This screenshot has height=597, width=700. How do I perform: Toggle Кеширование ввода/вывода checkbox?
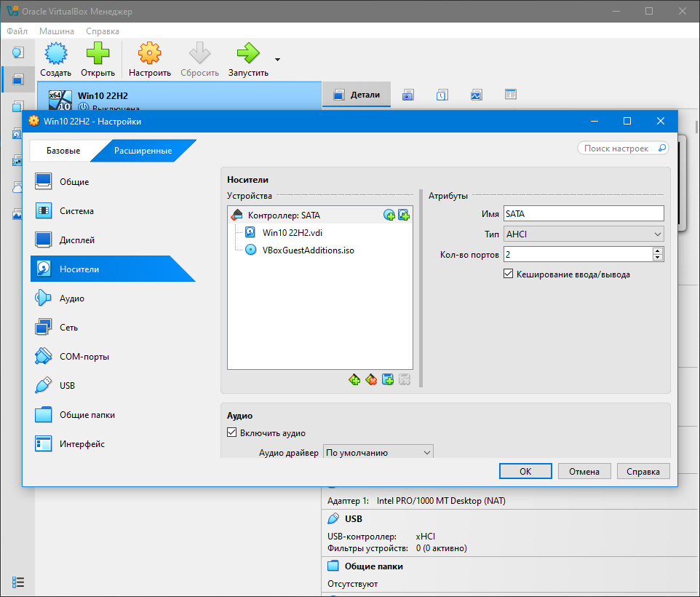508,274
